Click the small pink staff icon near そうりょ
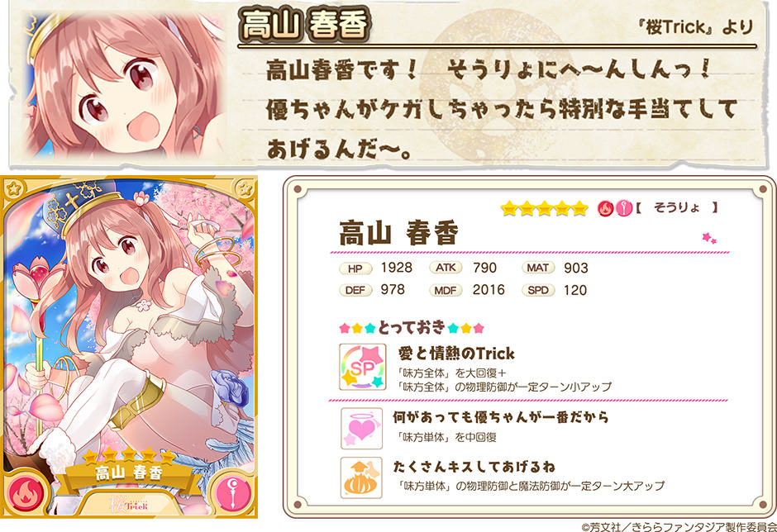Screen dimensions: 777x532 (x=624, y=208)
